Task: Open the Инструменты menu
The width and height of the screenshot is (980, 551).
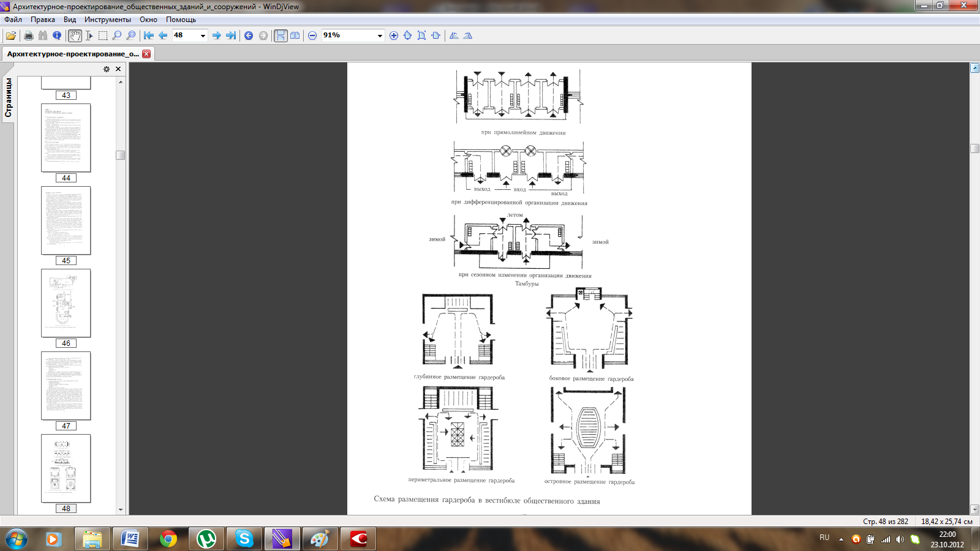Action: coord(108,20)
